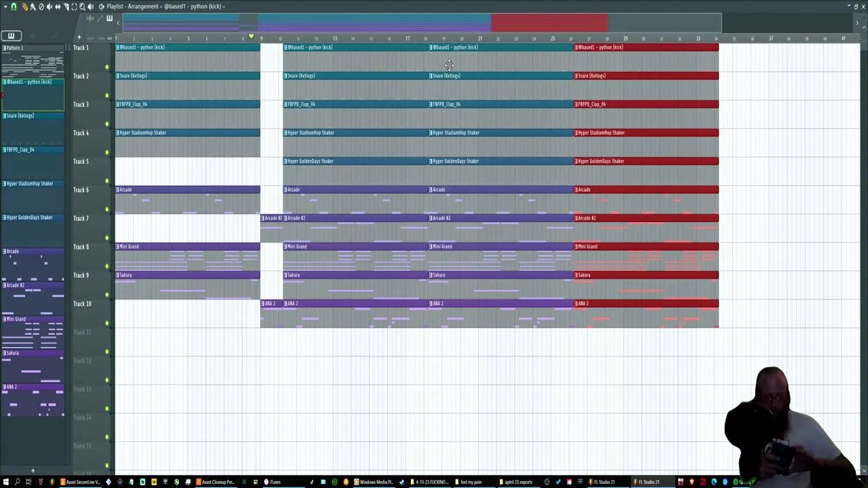Select the Draw pencil tool
The image size is (868, 488).
coord(25,7)
